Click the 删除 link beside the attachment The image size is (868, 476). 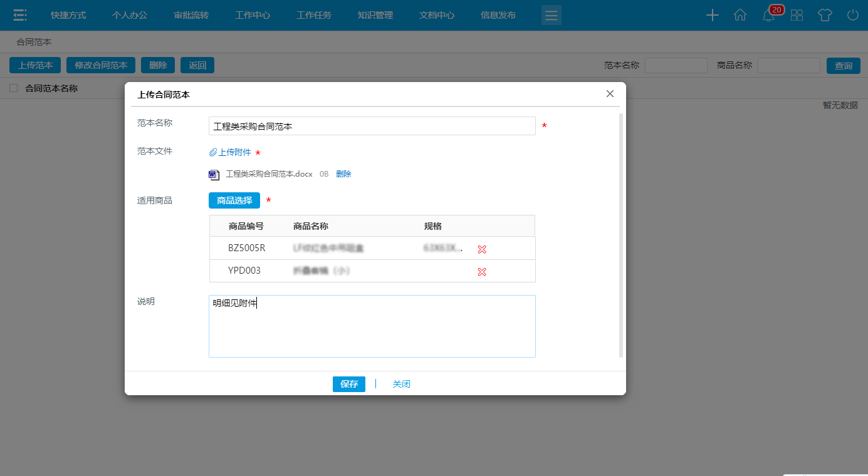343,174
